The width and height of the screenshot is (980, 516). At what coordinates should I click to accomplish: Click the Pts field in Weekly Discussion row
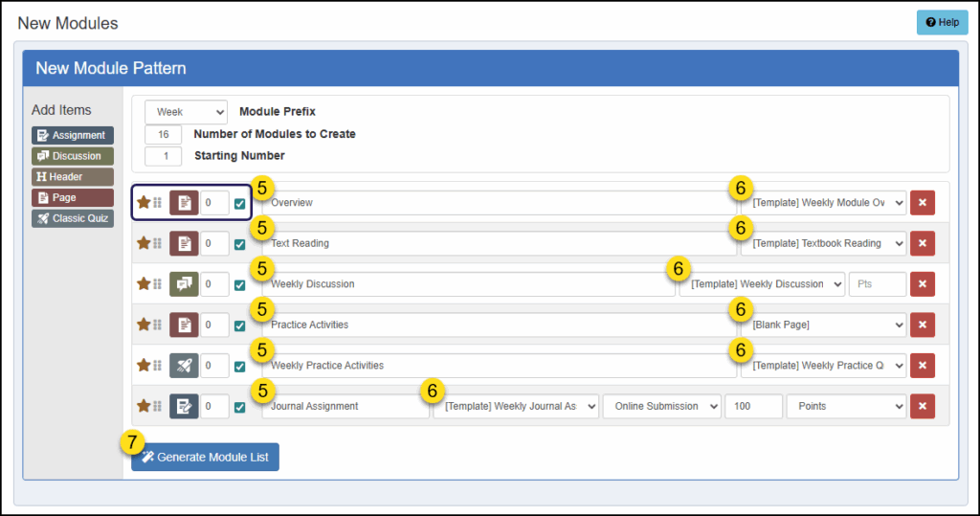(878, 284)
